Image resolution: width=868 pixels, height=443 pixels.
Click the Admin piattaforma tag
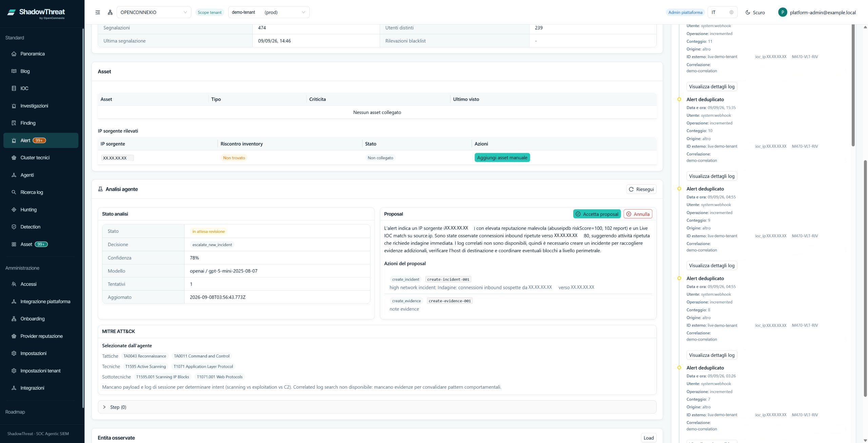685,12
